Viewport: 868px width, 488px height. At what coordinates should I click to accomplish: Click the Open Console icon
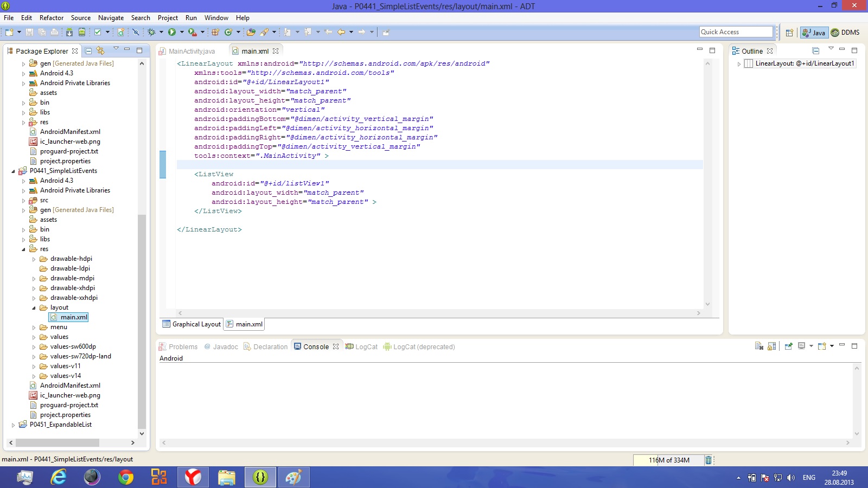coord(822,346)
